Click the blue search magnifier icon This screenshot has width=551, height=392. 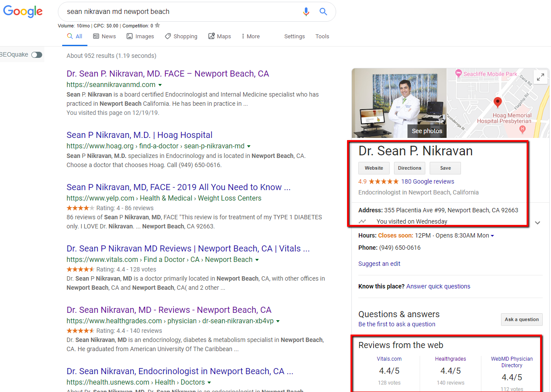[x=323, y=12]
